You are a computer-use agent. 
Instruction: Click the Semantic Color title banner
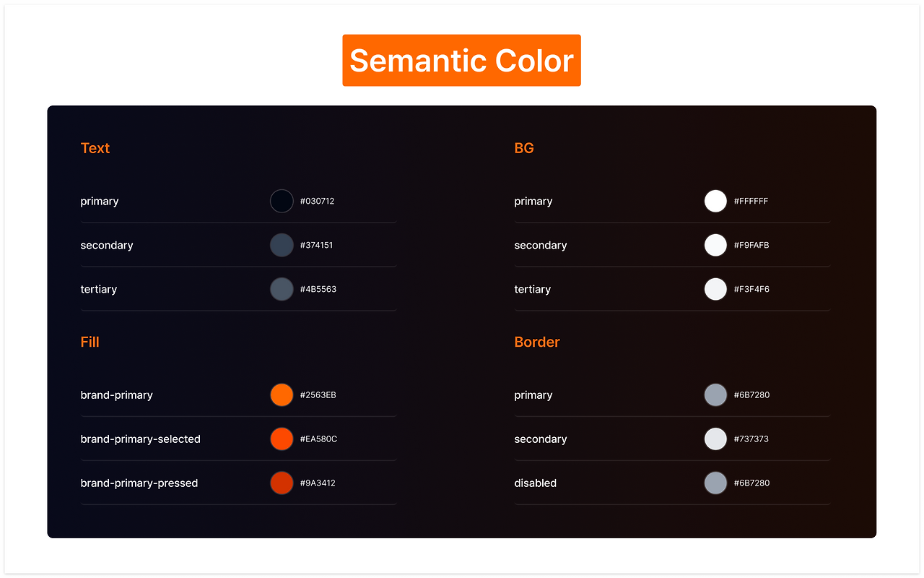(461, 61)
